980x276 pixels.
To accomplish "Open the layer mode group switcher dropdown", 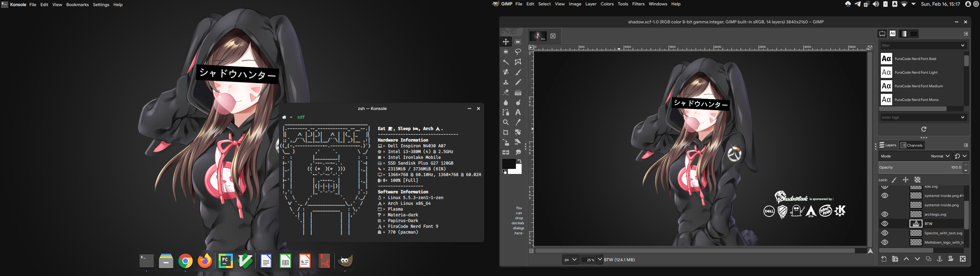I will pos(961,156).
